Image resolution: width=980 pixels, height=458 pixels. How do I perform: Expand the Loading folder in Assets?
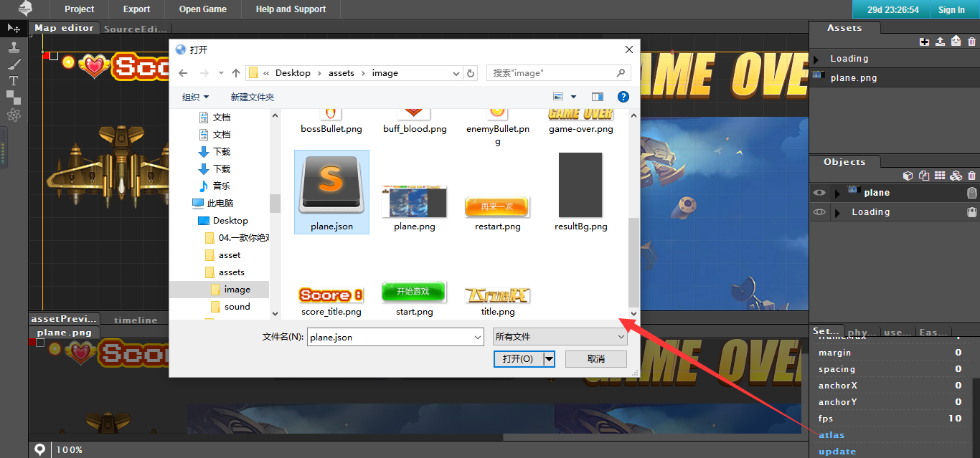pyautogui.click(x=816, y=59)
